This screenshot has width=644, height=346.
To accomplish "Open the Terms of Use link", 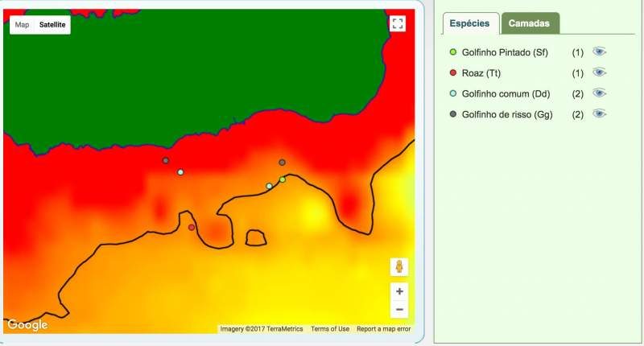I will tap(330, 329).
